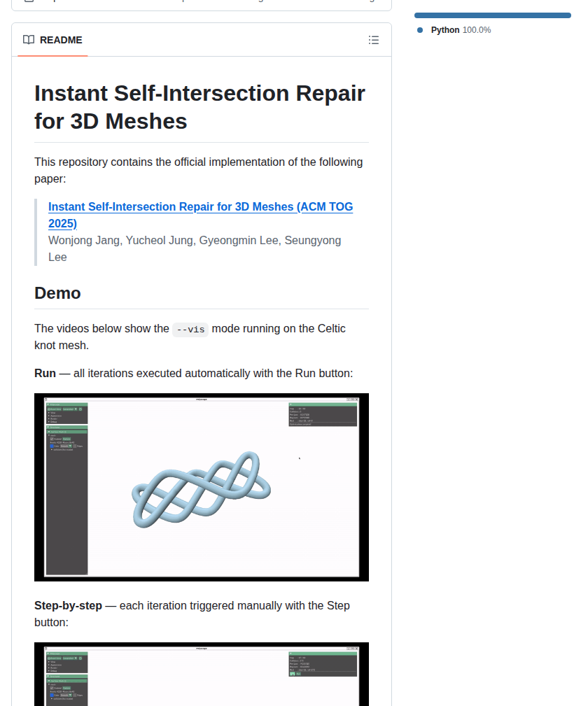Open the Run demo video thumbnail
Image resolution: width=588 pixels, height=706 pixels.
point(202,487)
